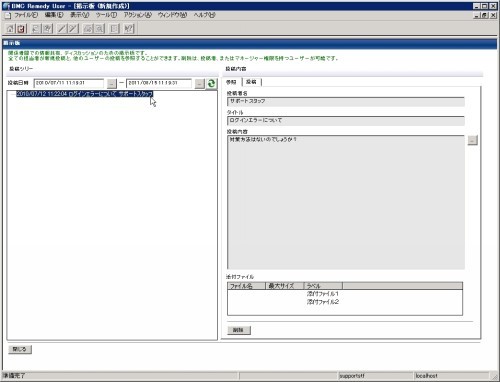Open the 編集(E) menu
Screen dimensions: 500x382
(54, 15)
